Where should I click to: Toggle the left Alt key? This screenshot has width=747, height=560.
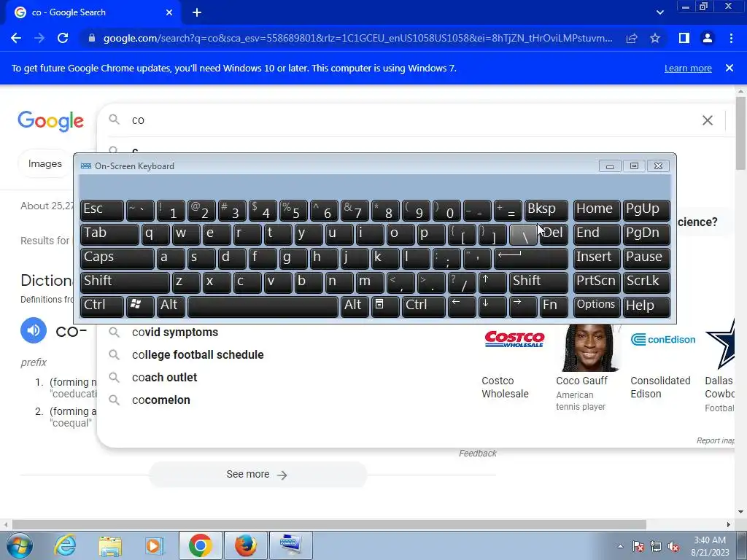(171, 306)
